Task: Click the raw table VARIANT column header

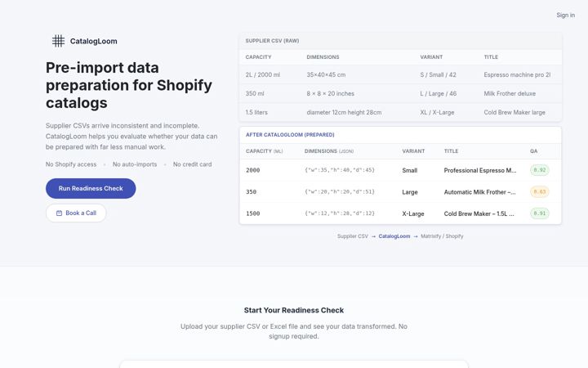Action: coord(431,57)
